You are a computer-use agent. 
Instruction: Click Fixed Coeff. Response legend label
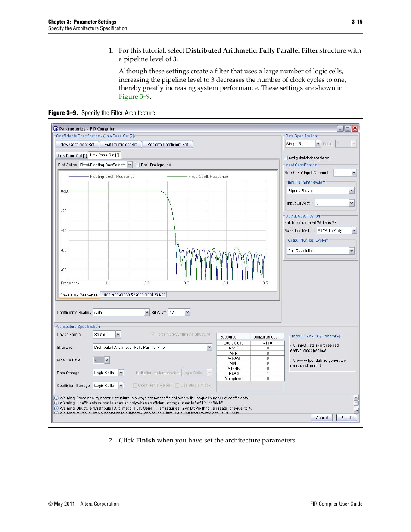coord(208,177)
